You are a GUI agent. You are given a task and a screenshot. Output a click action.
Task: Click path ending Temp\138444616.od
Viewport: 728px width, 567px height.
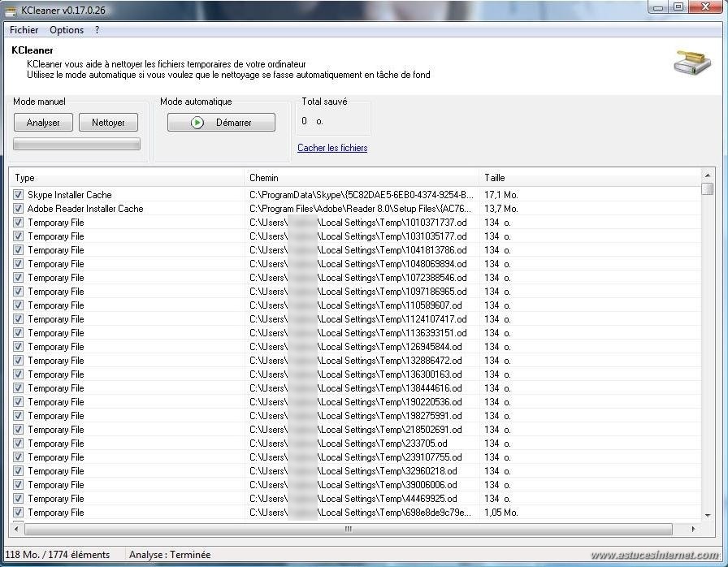pyautogui.click(x=356, y=388)
